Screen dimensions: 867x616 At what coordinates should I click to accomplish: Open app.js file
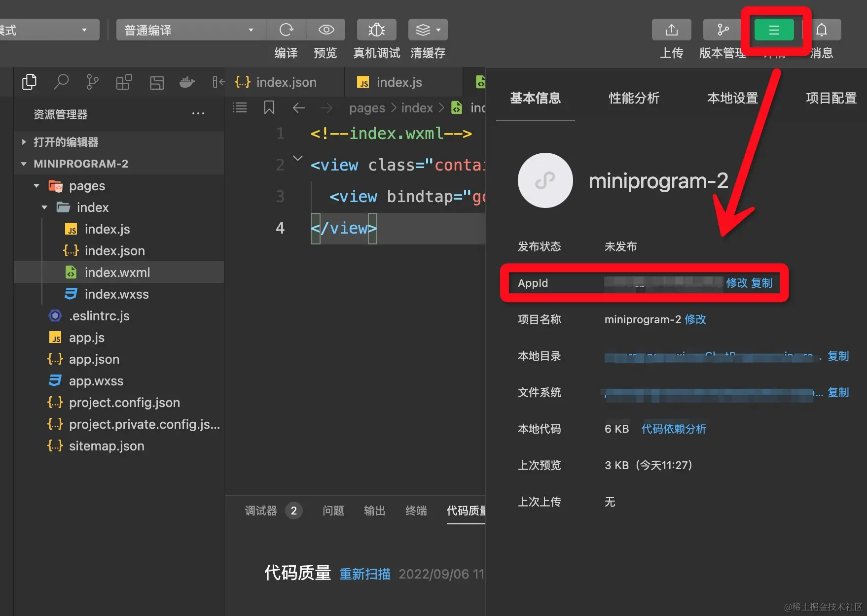(119, 338)
